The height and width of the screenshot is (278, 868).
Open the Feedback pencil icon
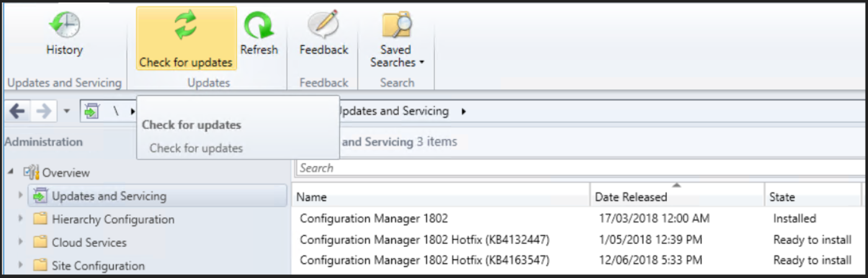[x=323, y=26]
